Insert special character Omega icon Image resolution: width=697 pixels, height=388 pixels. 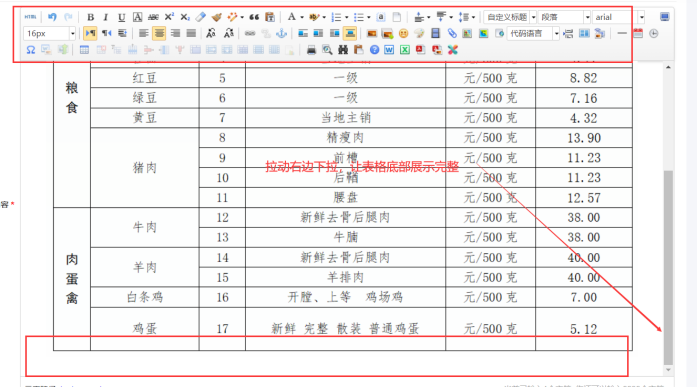[x=30, y=50]
